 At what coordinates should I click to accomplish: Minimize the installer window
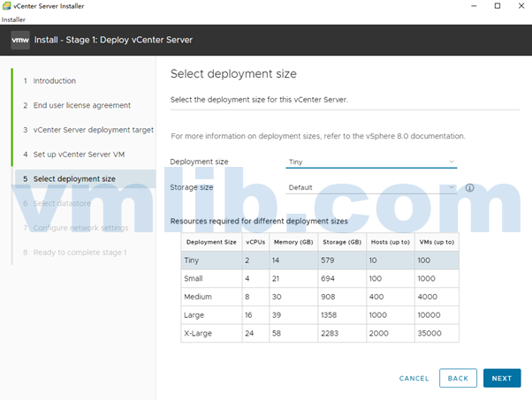click(x=474, y=6)
